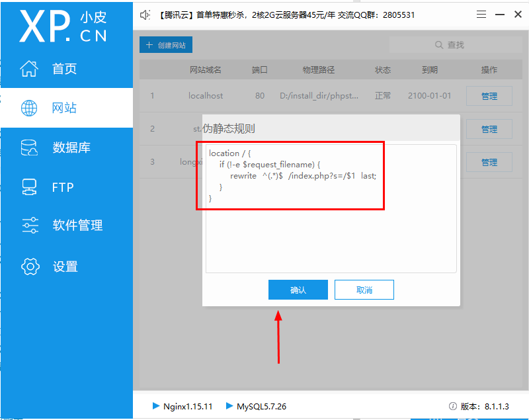
Task: Click 管理 button for site row 2
Action: coord(489,129)
